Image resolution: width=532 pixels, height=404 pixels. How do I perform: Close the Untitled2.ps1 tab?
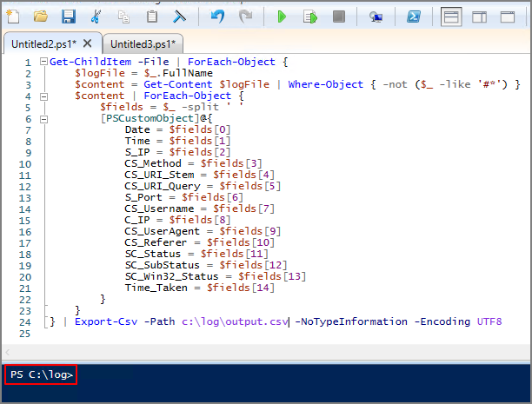(x=88, y=43)
